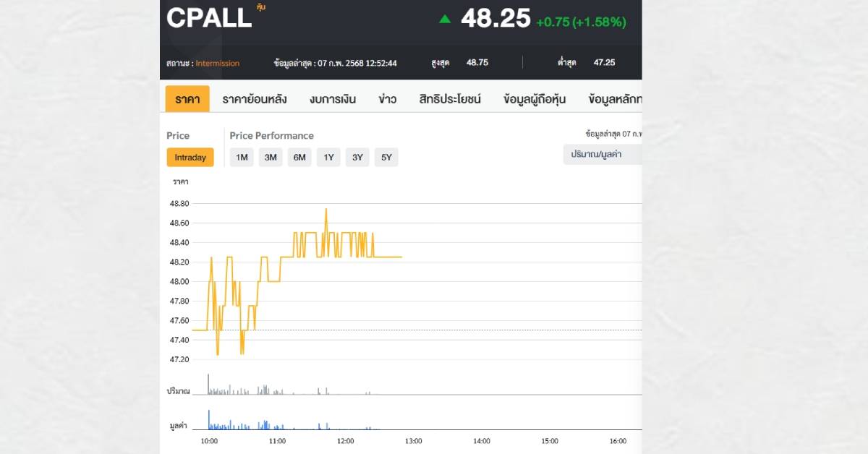Screen dimensions: 868x454
Task: Click the tallest gray volume bar
Action: pyautogui.click(x=208, y=384)
